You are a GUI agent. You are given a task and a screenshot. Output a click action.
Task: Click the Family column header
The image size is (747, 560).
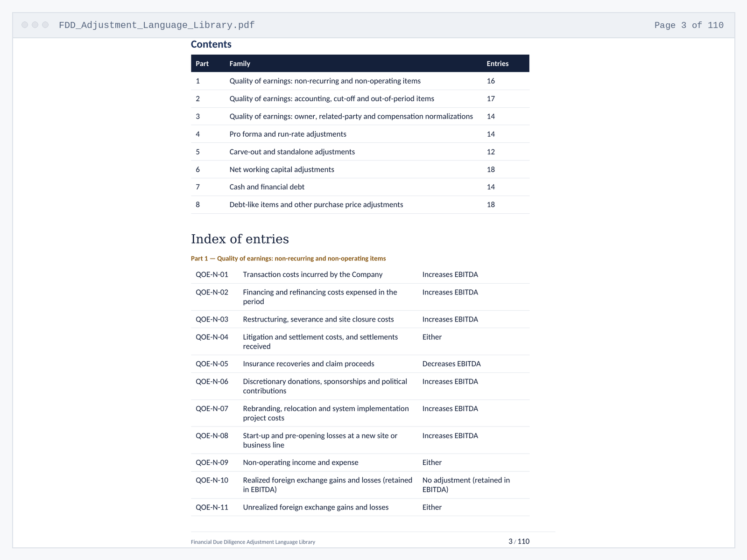pyautogui.click(x=240, y=63)
